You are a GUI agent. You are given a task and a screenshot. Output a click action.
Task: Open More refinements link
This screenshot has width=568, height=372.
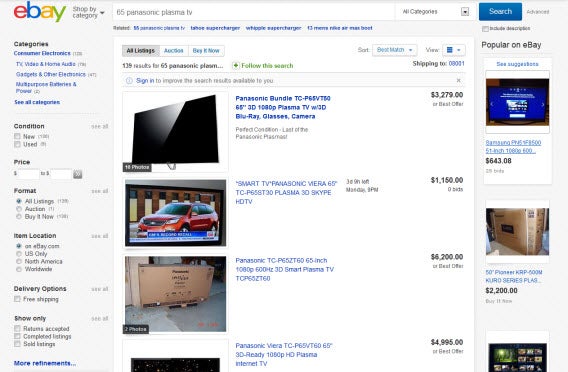(x=45, y=363)
